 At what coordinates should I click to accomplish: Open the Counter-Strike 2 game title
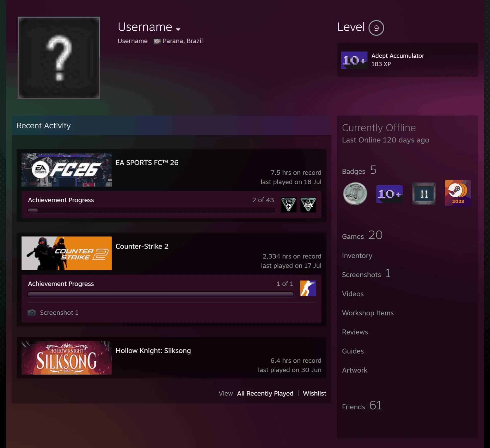point(142,246)
